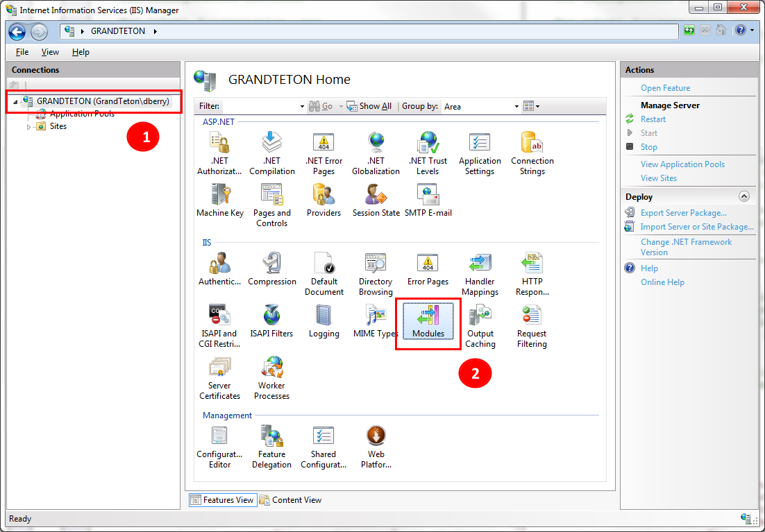Open the View menu

[x=49, y=52]
